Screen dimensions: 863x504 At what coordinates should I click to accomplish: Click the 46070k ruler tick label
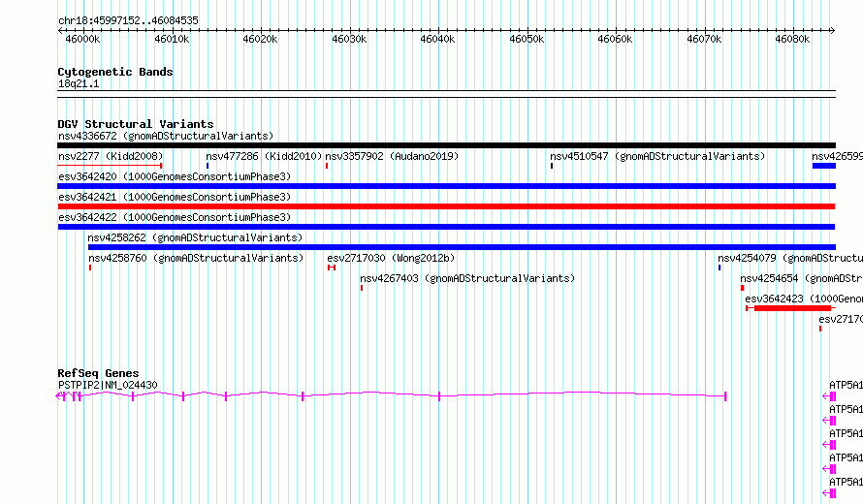(704, 39)
